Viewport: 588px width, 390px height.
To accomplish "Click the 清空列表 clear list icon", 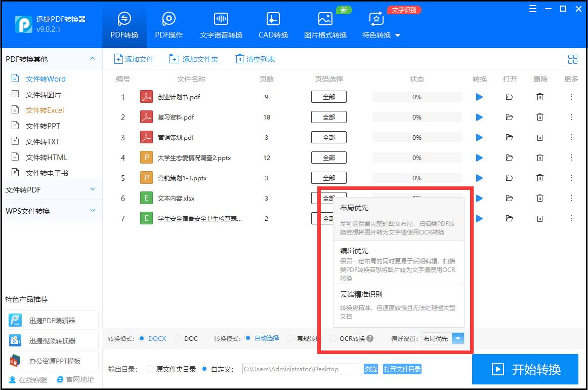I will (239, 59).
